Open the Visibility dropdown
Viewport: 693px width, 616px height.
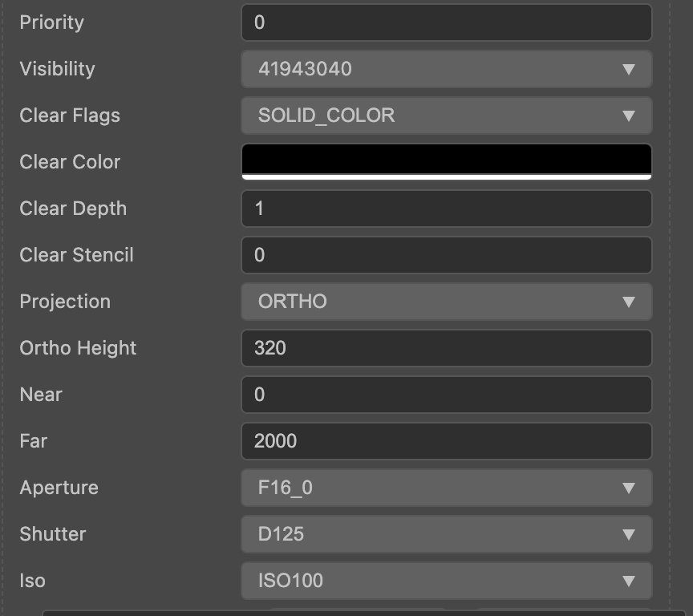[446, 69]
